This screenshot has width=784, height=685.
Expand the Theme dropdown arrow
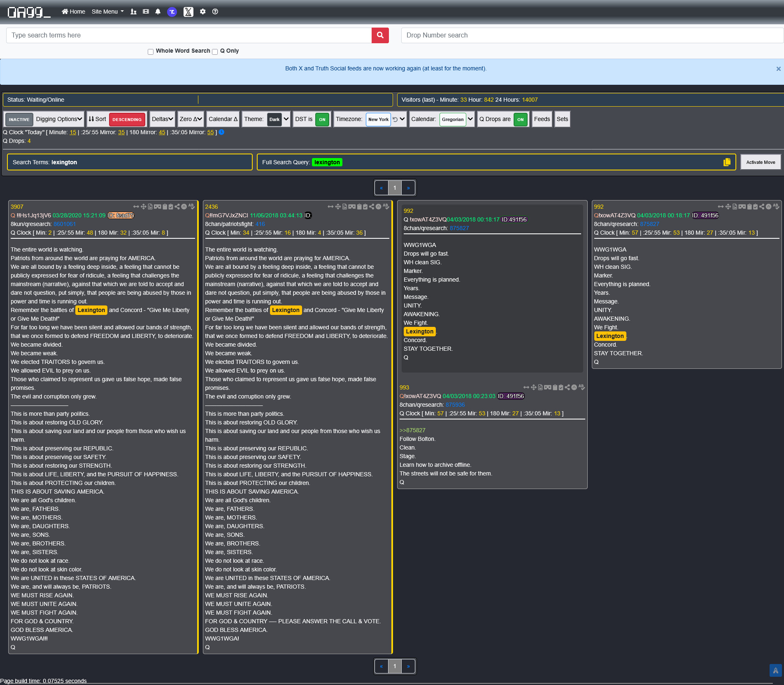tap(286, 119)
